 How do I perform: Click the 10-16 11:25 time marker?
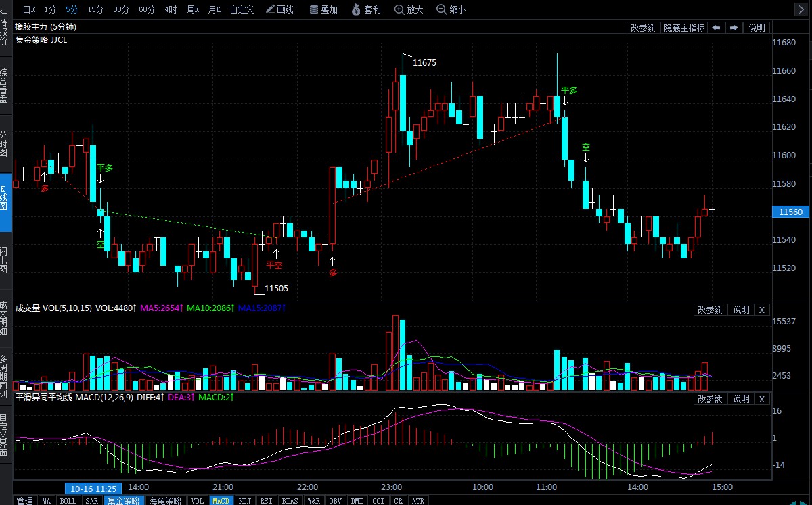tap(93, 488)
